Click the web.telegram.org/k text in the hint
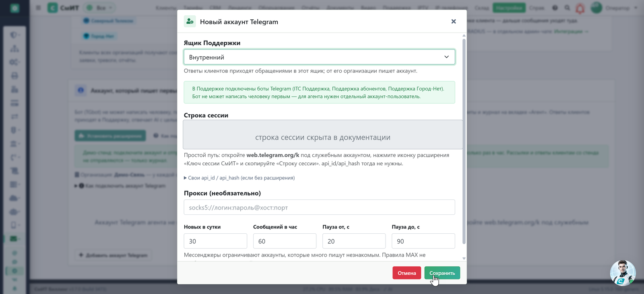Viewport: 644px width, 294px height. (x=273, y=155)
